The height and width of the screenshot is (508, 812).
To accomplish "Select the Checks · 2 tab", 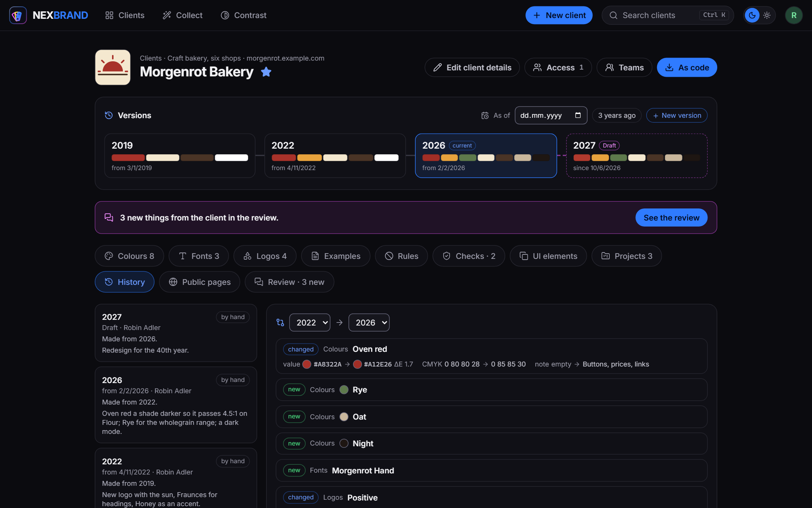I will point(469,256).
